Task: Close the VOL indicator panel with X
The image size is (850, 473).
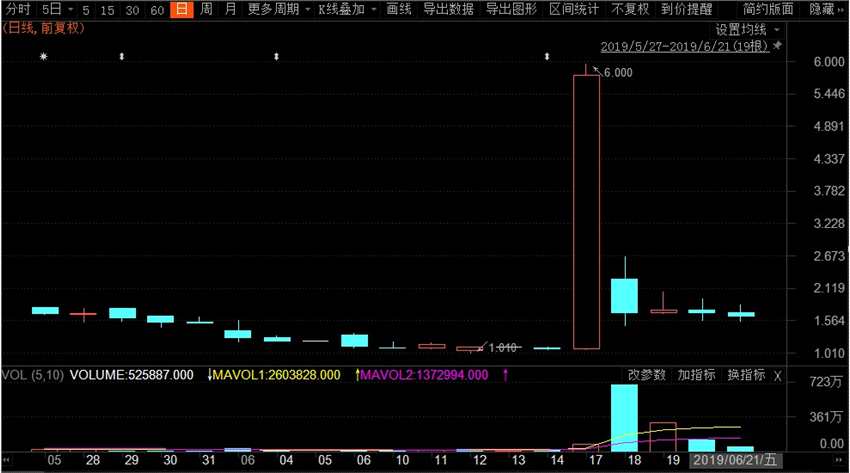Action: [x=777, y=376]
